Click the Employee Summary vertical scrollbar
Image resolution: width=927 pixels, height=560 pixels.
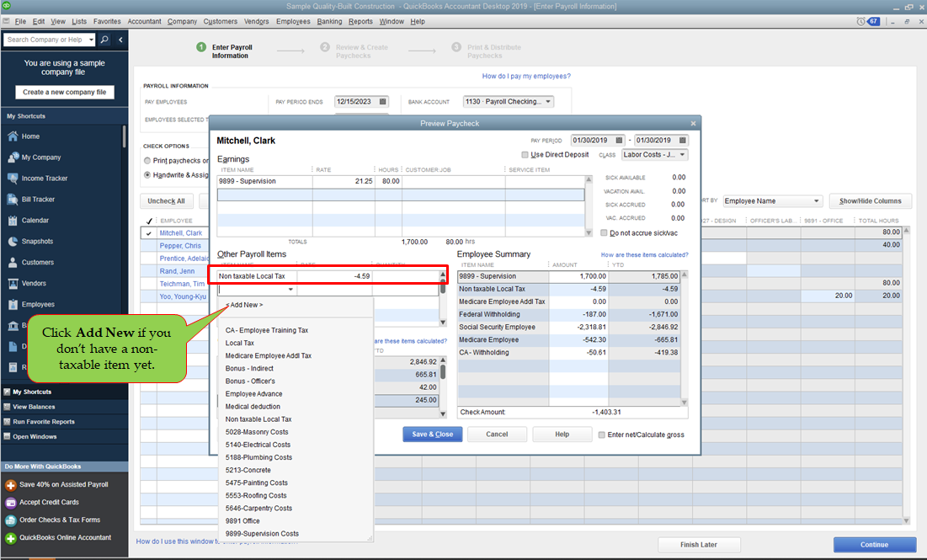coord(684,339)
